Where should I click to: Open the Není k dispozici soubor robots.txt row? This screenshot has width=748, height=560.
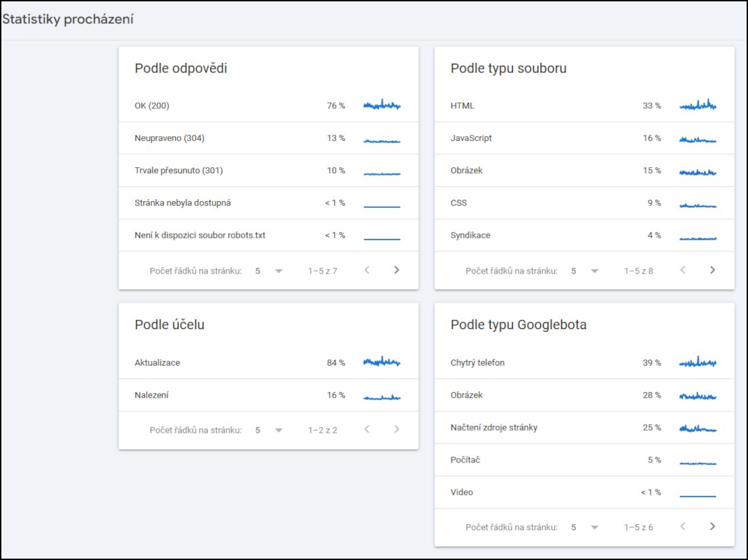pos(268,236)
